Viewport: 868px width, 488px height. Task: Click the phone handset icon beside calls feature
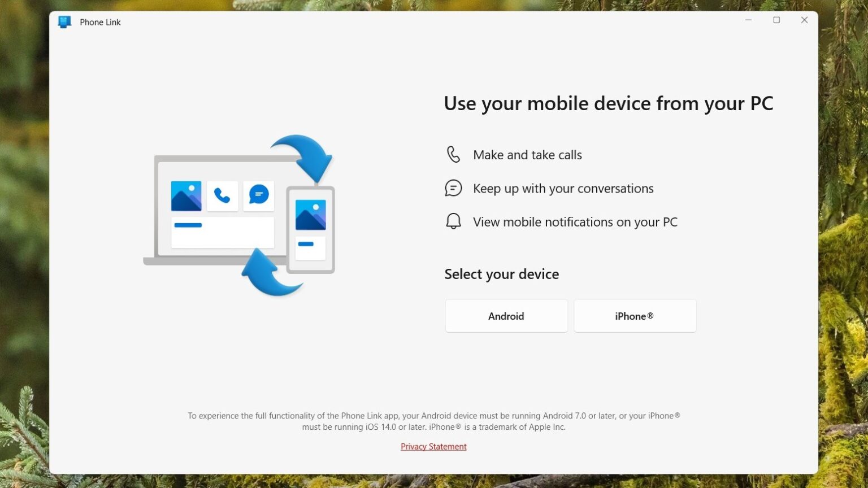click(x=453, y=154)
